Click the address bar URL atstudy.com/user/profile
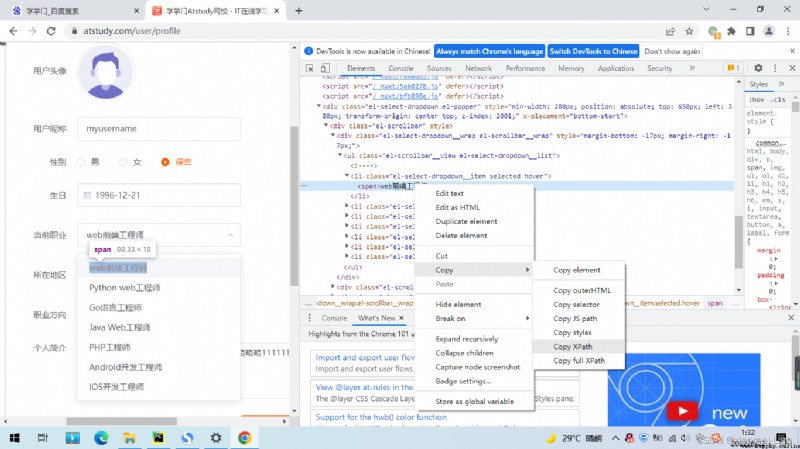The width and height of the screenshot is (800, 449). [132, 31]
